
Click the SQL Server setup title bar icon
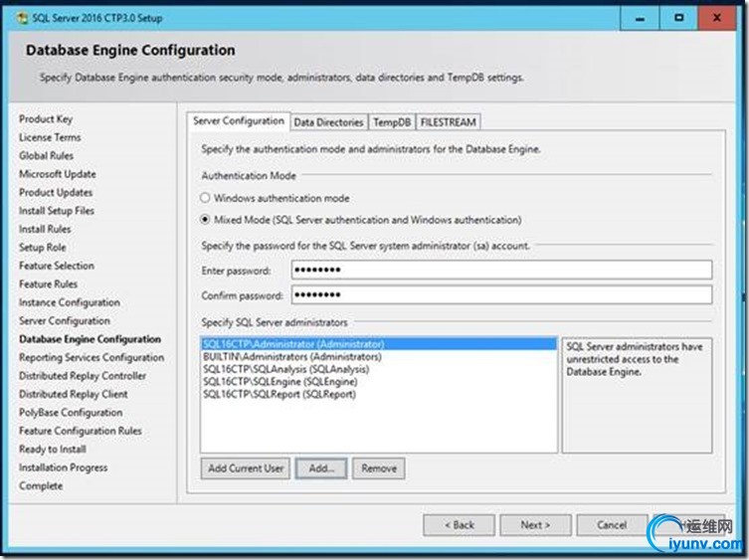pyautogui.click(x=22, y=18)
